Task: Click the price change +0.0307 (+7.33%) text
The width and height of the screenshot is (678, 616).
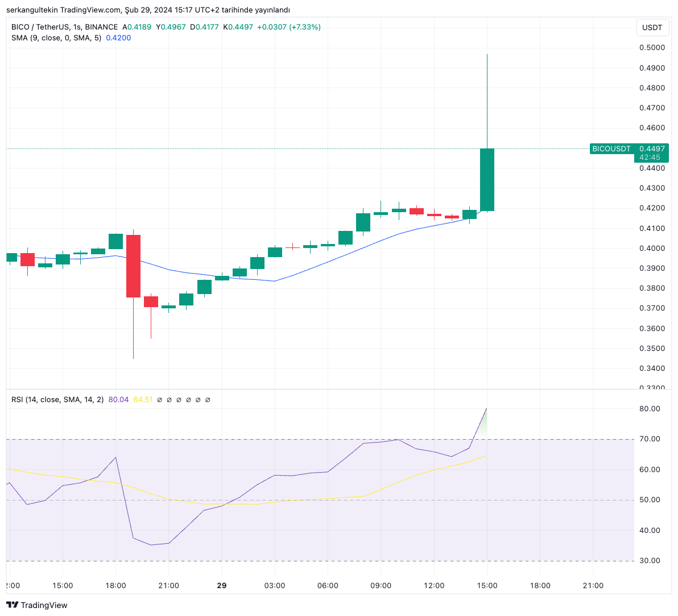Action: 289,27
